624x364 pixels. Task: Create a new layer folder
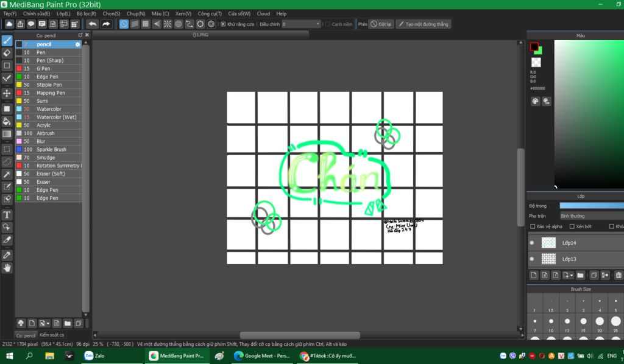tap(580, 275)
